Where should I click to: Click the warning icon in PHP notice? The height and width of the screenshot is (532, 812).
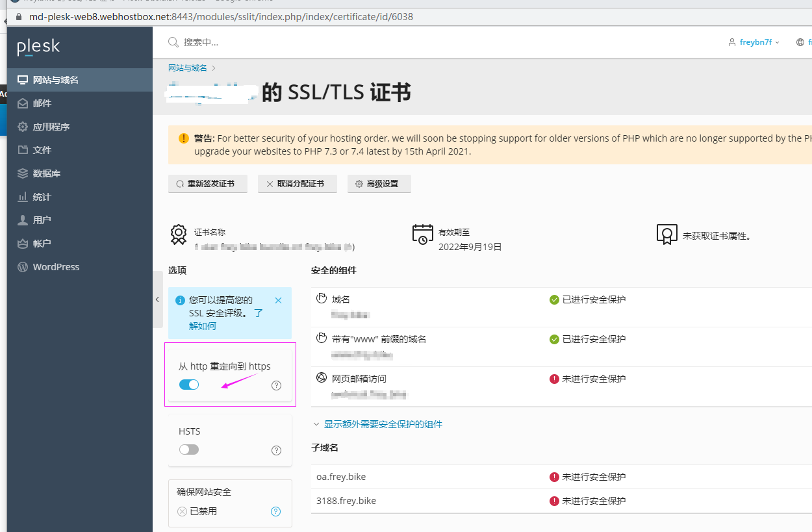(x=183, y=138)
